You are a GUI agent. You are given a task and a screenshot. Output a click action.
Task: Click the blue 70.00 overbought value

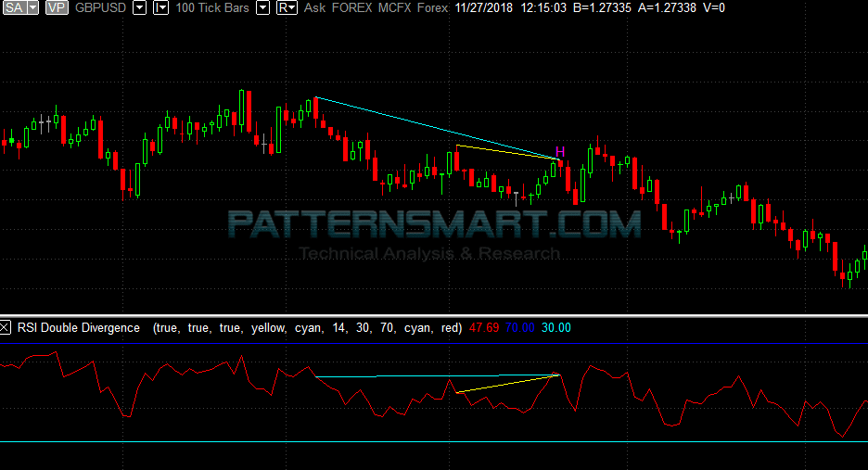click(520, 328)
